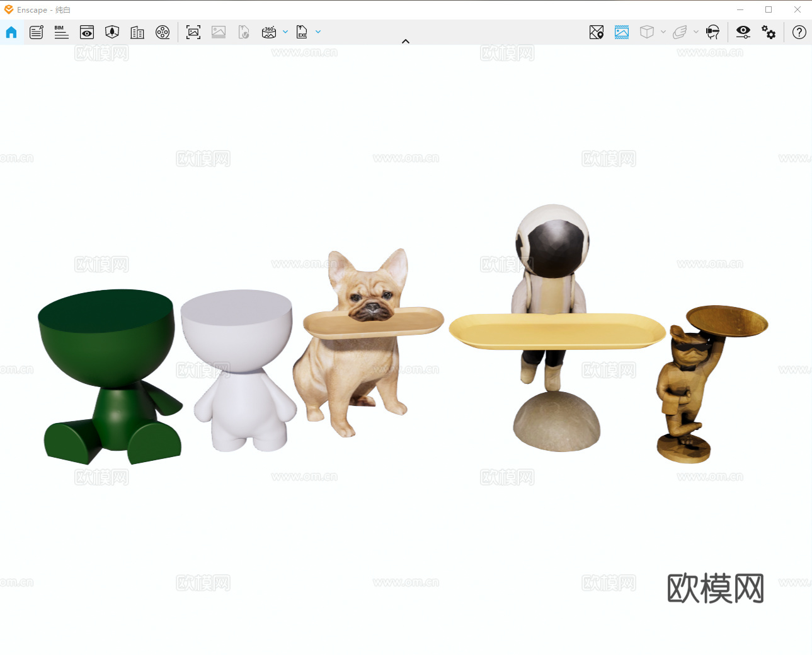Expand the wing navigation mode dropdown
Viewport: 812px width, 655px height.
[x=696, y=32]
